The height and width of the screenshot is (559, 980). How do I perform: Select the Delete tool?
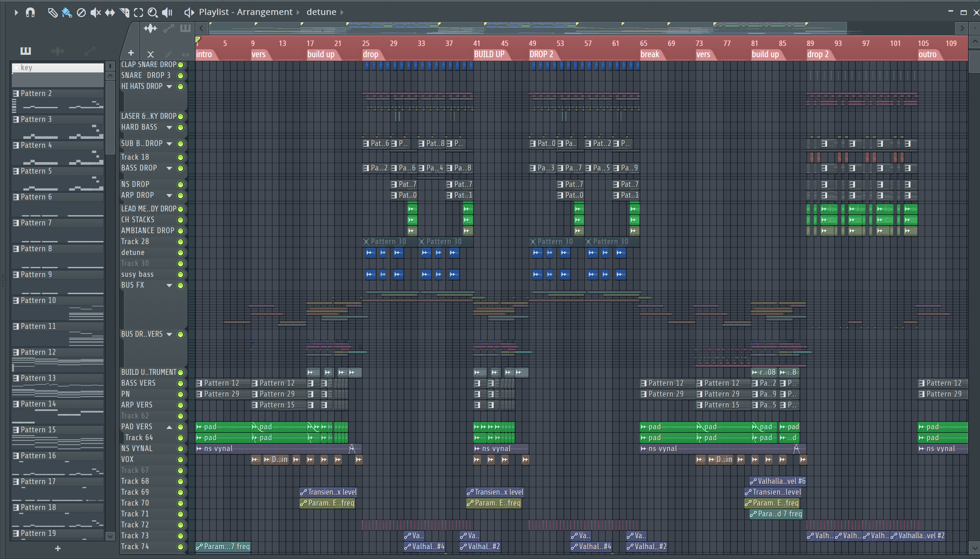pyautogui.click(x=81, y=13)
